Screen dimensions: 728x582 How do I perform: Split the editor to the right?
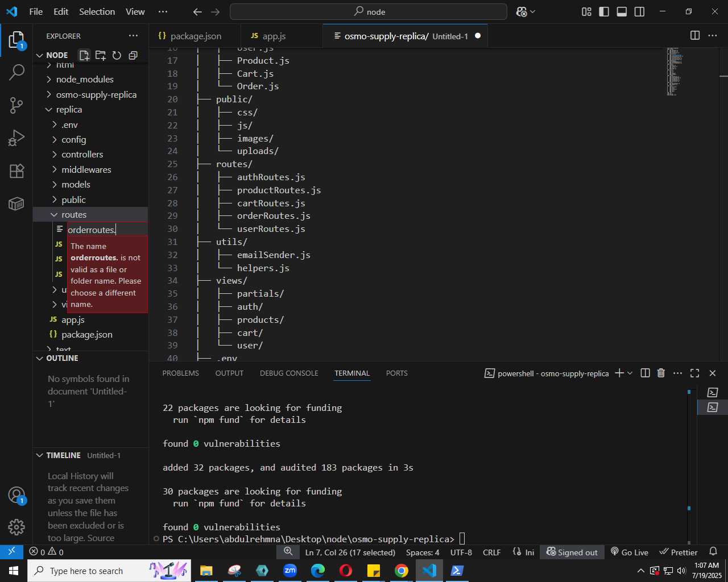click(695, 36)
